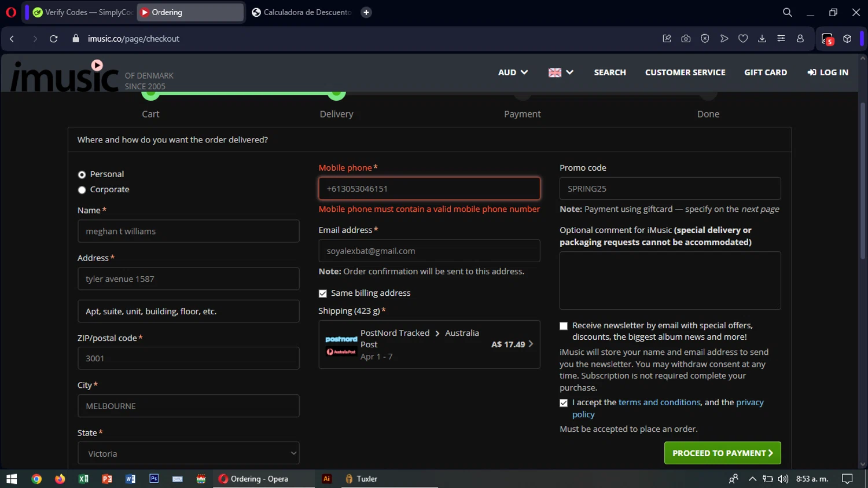Open Photoshop from the taskbar
868x488 pixels.
pyautogui.click(x=154, y=479)
